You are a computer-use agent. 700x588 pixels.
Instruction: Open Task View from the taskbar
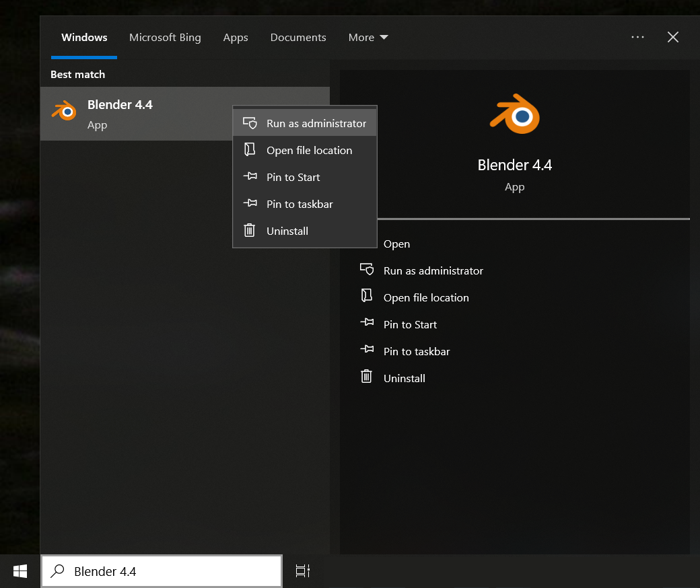[x=303, y=571]
